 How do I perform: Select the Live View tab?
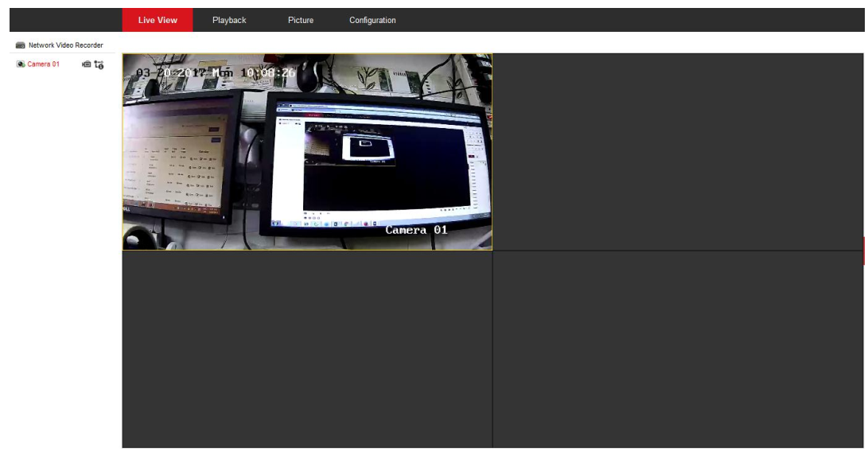click(x=158, y=20)
